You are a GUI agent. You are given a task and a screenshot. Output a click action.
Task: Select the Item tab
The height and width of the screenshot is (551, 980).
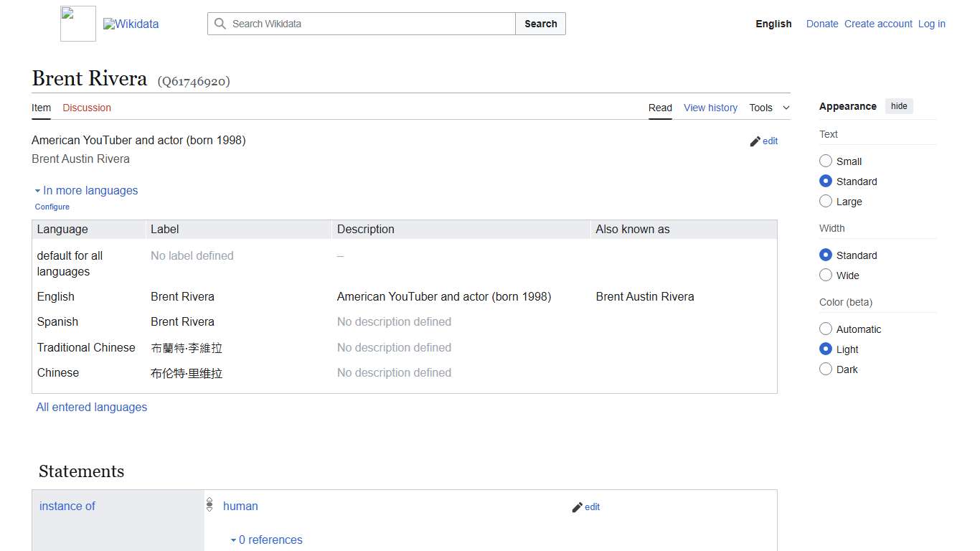point(41,108)
